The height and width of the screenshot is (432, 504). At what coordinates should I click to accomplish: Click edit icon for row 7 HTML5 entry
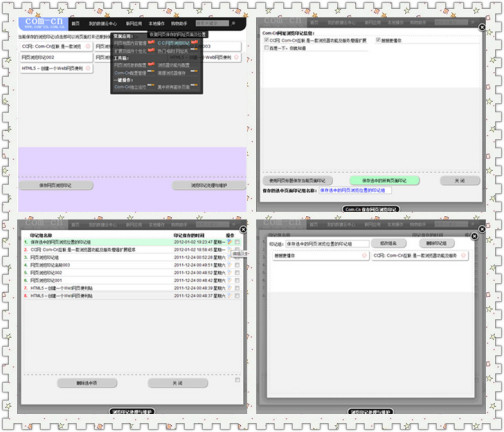[x=230, y=288]
